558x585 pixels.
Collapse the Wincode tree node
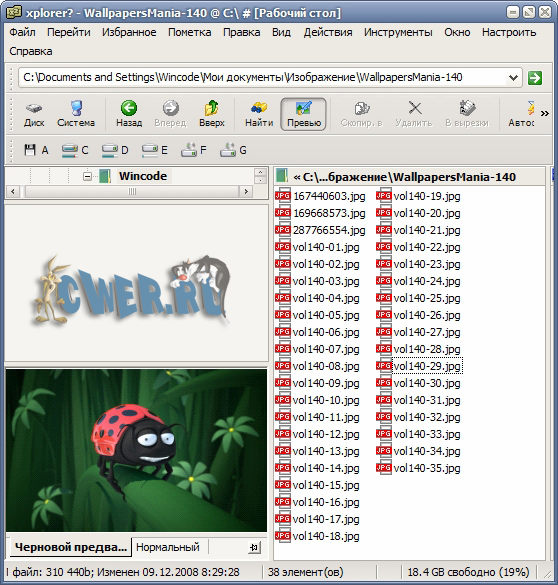[x=87, y=176]
